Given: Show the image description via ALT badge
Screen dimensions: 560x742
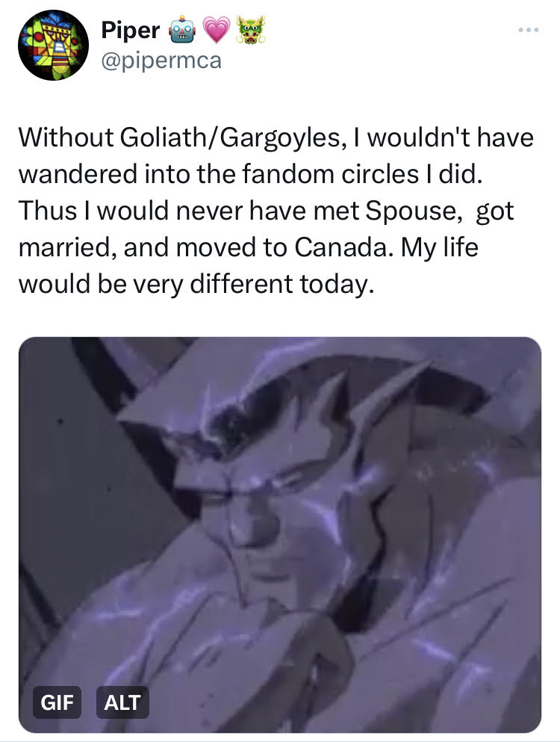Looking at the screenshot, I should (122, 702).
